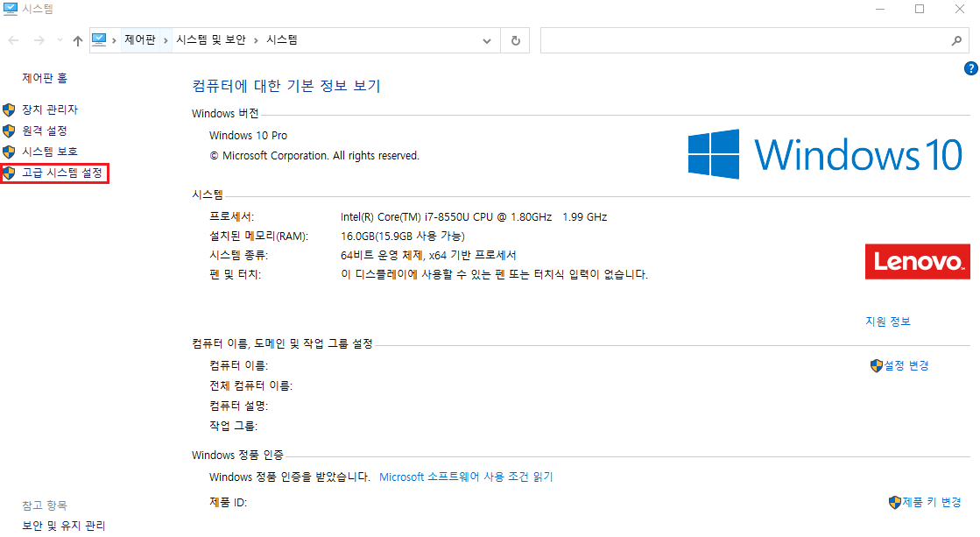Click shield icon beside 시스템 보호
This screenshot has width=980, height=537.
[9, 152]
